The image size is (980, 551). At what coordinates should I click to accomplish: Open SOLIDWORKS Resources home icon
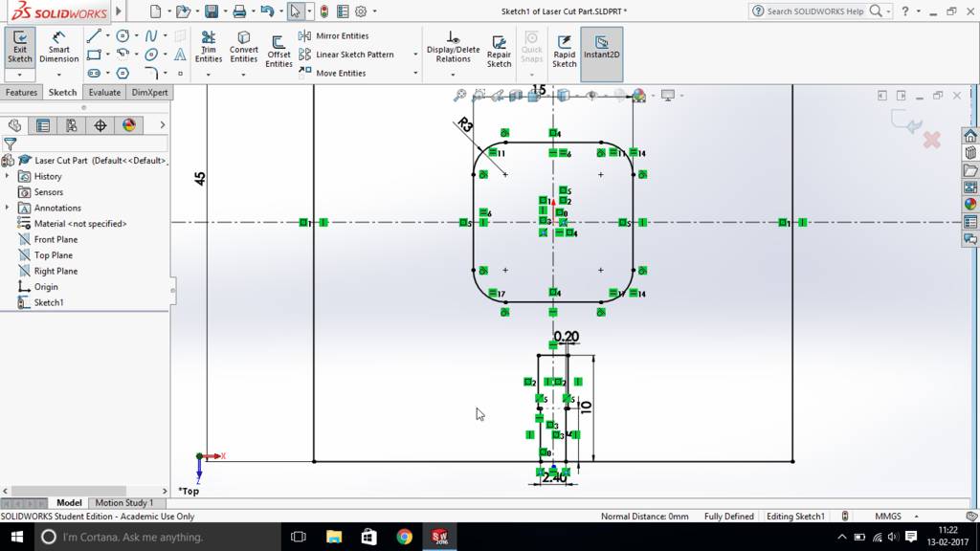(x=970, y=136)
